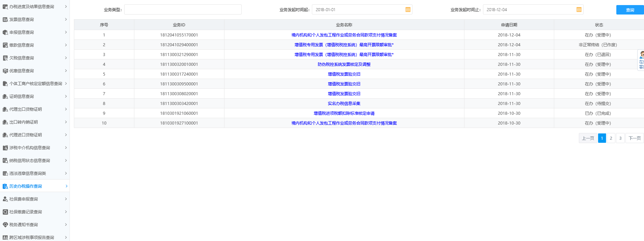Click the 涉税中介机构信息查询 sidebar icon
This screenshot has height=241, width=644.
[5, 148]
